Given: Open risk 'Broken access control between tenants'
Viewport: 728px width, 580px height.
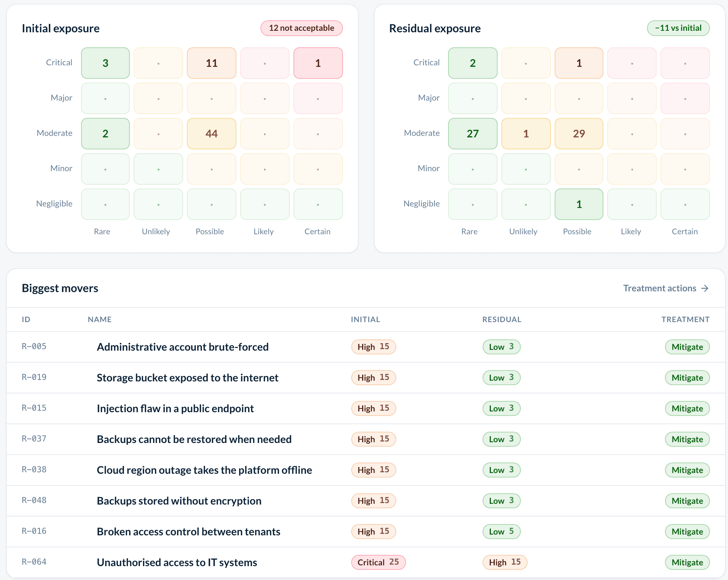Looking at the screenshot, I should (x=188, y=532).
